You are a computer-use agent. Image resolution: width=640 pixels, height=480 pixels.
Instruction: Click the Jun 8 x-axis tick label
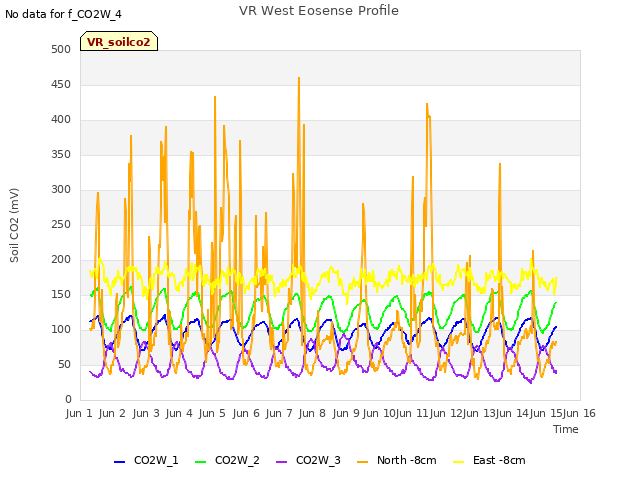click(312, 413)
